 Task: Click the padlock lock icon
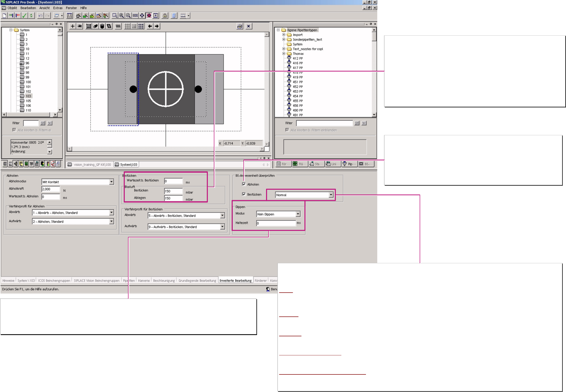click(x=165, y=16)
